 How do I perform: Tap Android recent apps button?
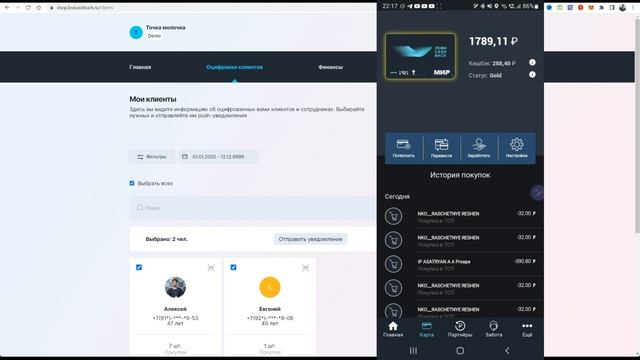[413, 351]
